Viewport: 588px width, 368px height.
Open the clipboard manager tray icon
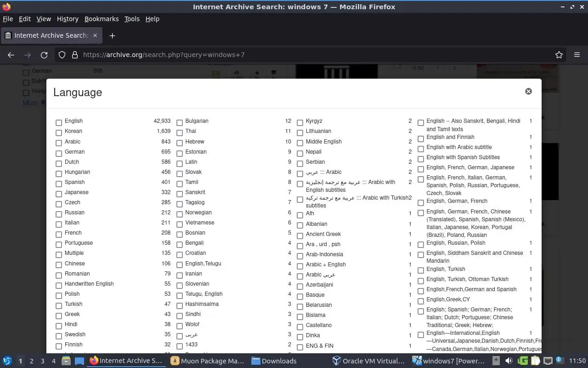535,361
